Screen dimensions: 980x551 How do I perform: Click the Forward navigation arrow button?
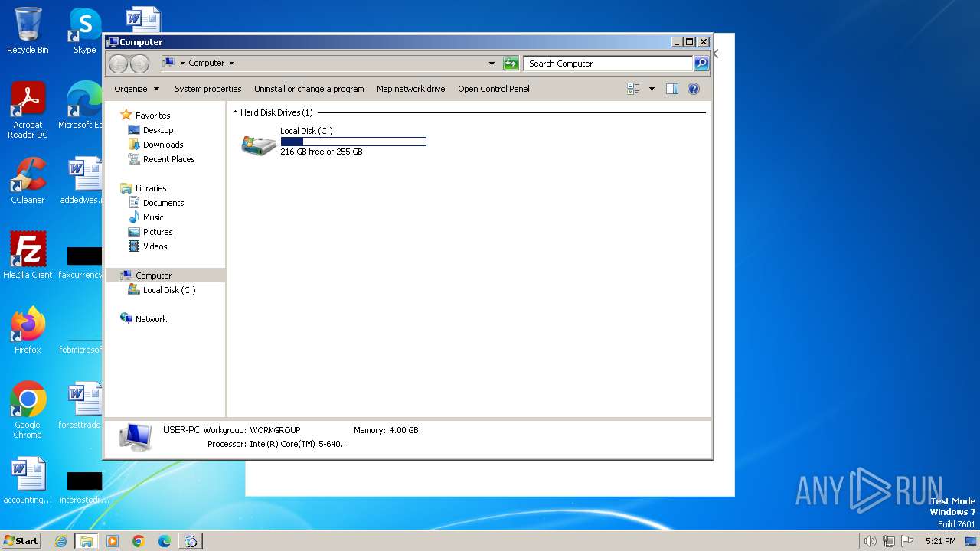tap(139, 64)
